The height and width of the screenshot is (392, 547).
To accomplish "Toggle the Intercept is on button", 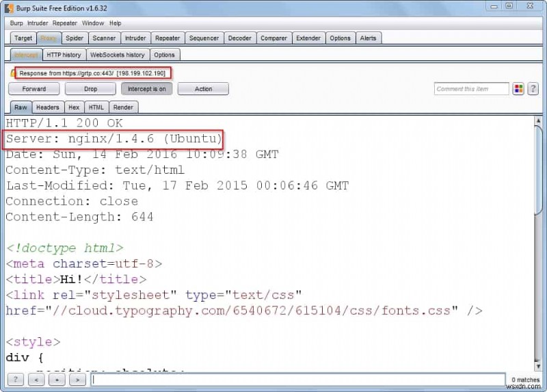I will tap(146, 89).
